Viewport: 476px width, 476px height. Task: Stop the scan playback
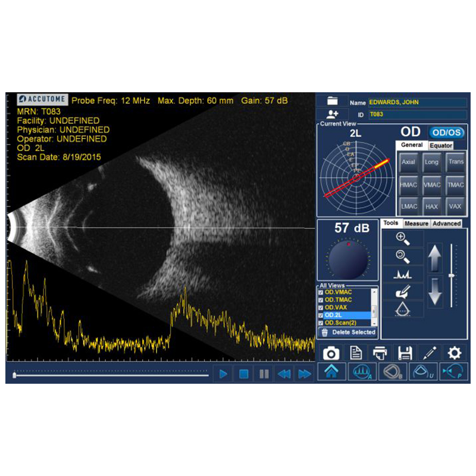click(x=243, y=374)
